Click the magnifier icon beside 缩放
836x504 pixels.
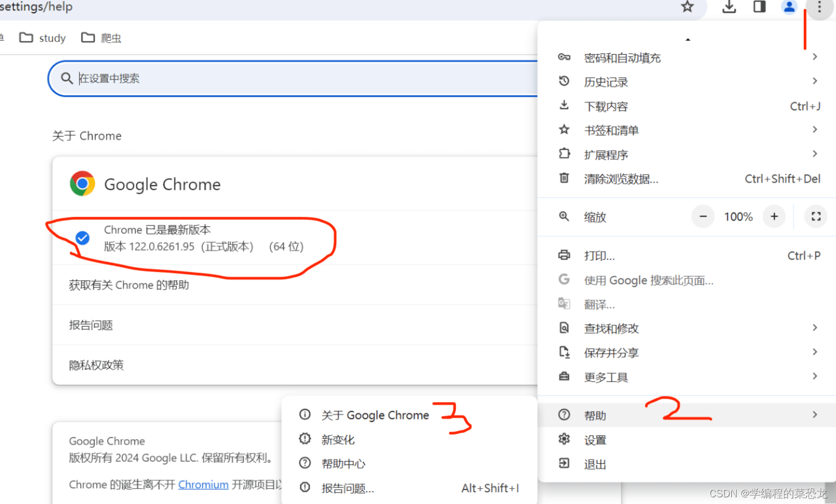click(x=564, y=217)
